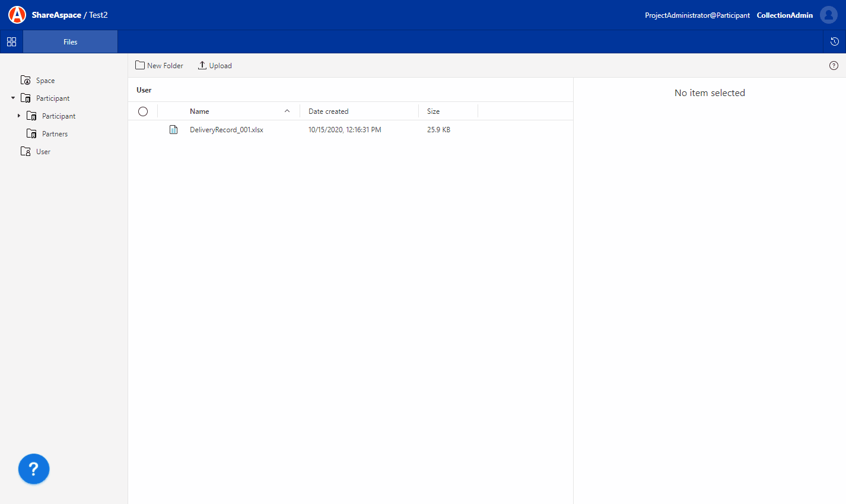Click the help question mark icon

coord(834,65)
